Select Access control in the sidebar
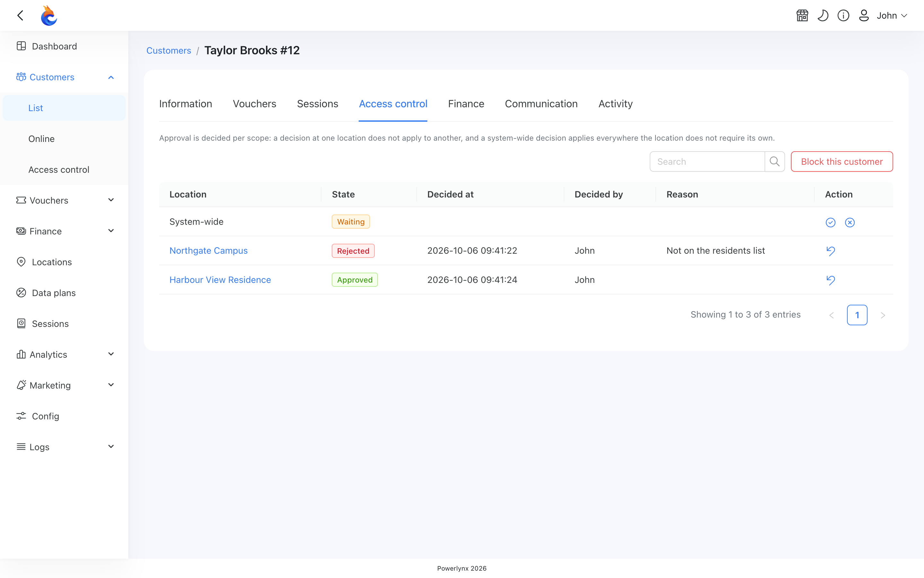Viewport: 924px width, 578px height. click(64, 170)
